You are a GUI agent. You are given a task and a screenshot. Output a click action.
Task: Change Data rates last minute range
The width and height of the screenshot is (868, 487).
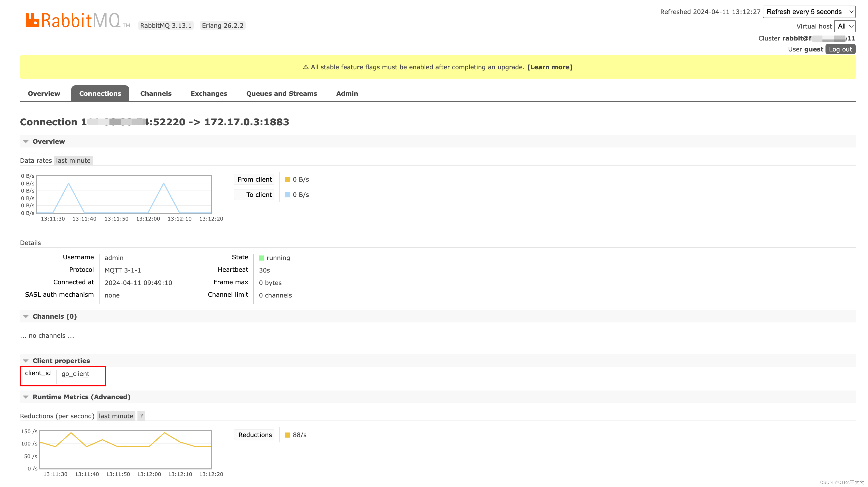(73, 160)
